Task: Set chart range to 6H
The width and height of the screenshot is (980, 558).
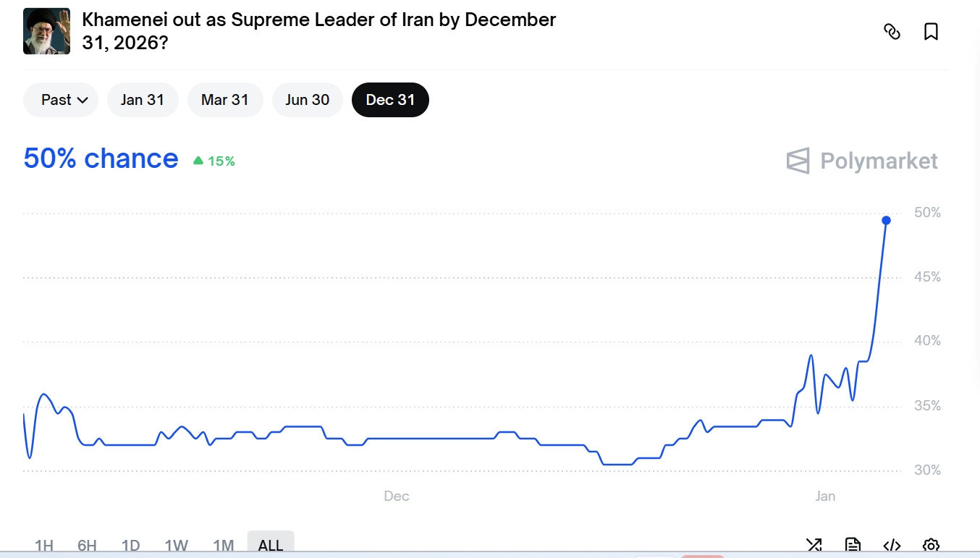Action: pyautogui.click(x=87, y=545)
